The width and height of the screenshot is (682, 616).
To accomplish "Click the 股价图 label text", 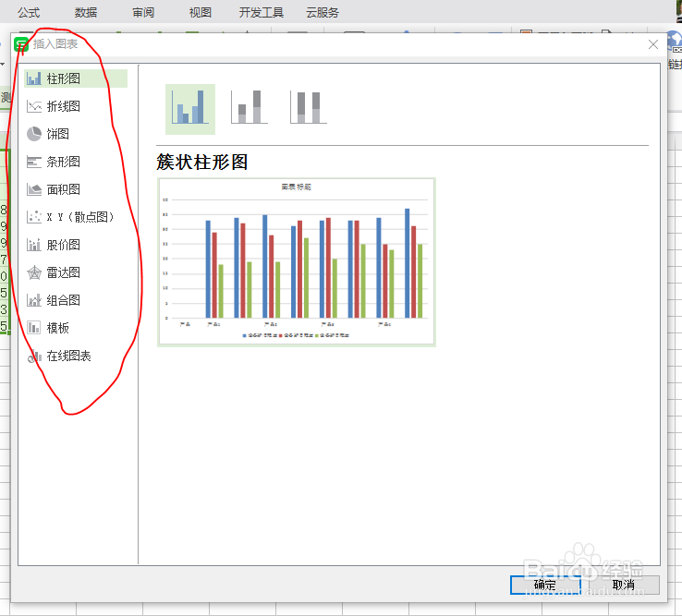I will tap(64, 245).
